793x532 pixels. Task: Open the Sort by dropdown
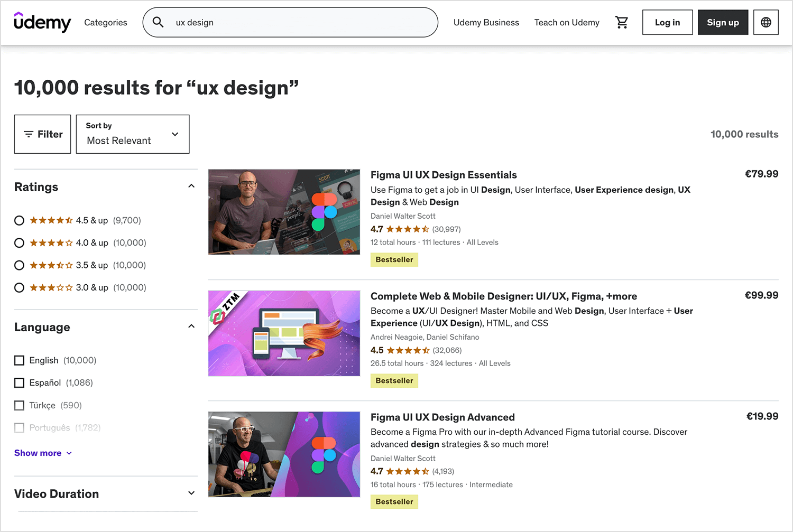(x=132, y=134)
